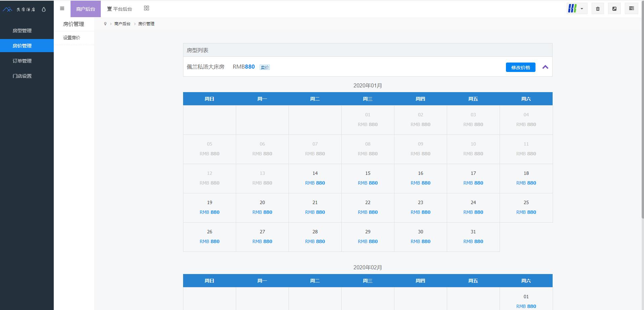Click the external link arrow icon
Viewport: 644px width, 310px height.
point(614,9)
